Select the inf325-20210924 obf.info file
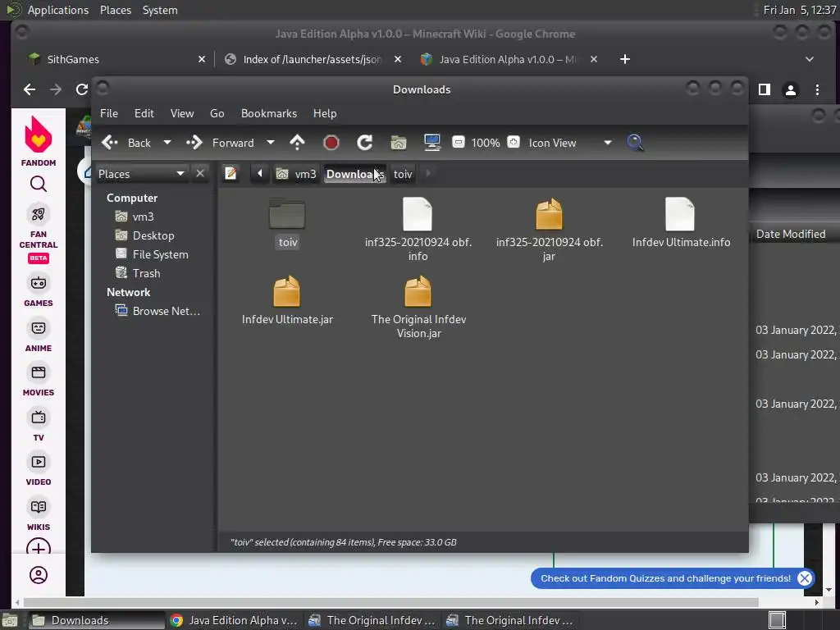The image size is (840, 630). click(x=418, y=230)
